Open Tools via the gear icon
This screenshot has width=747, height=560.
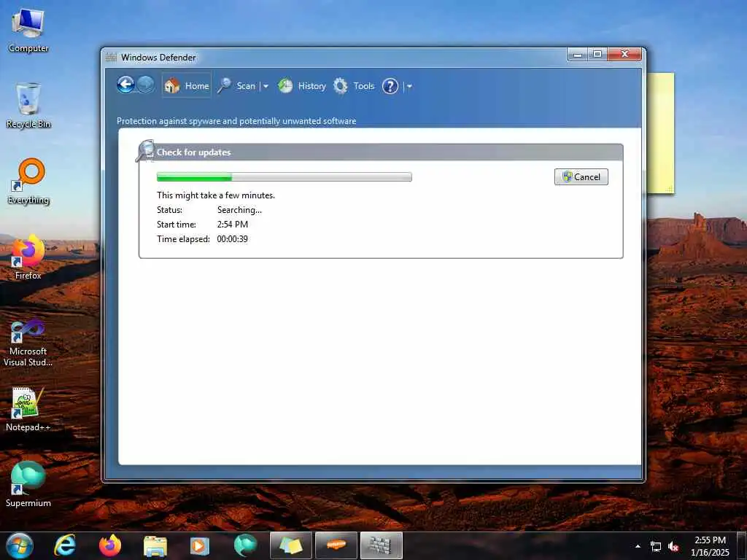point(340,86)
